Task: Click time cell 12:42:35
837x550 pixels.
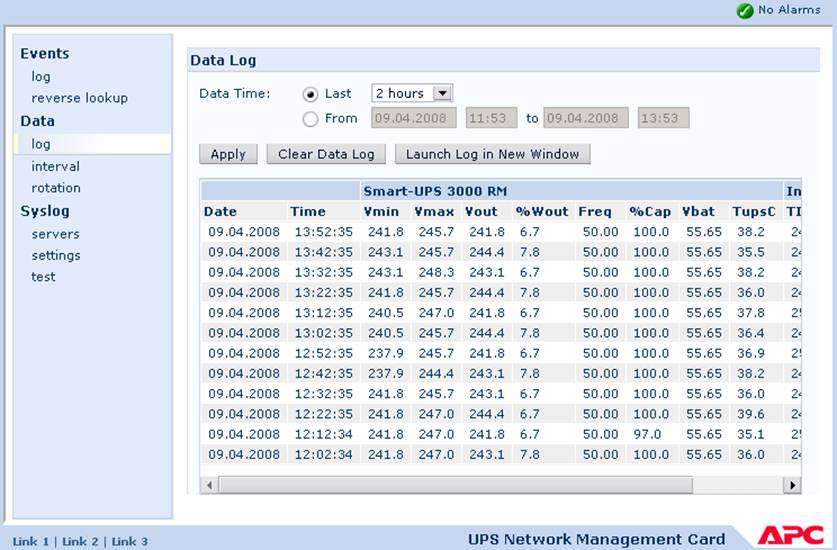Action: 323,374
